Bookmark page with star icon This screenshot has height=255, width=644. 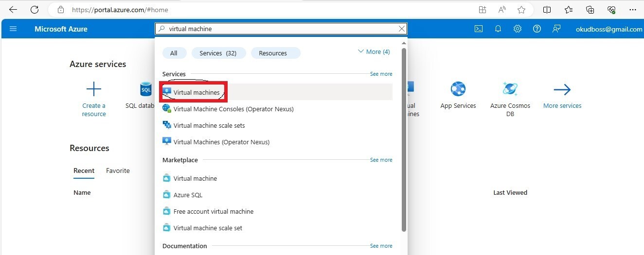point(521,10)
